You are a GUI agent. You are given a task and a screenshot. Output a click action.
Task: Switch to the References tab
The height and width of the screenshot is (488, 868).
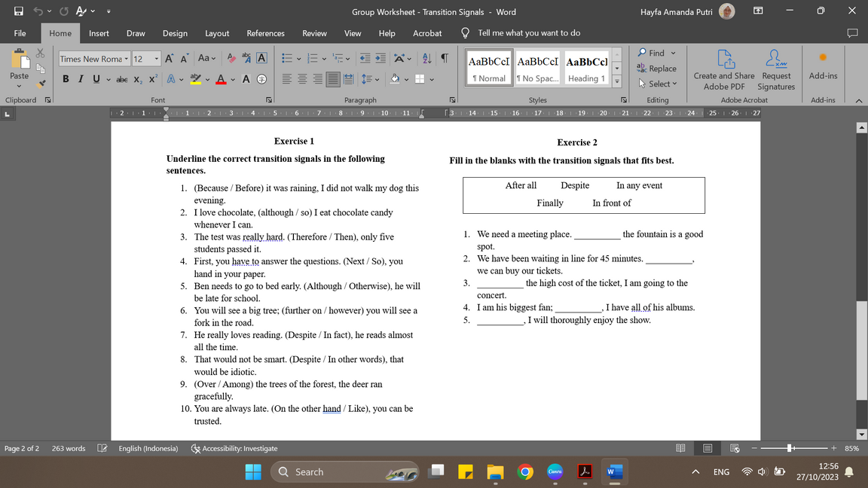[x=265, y=33]
